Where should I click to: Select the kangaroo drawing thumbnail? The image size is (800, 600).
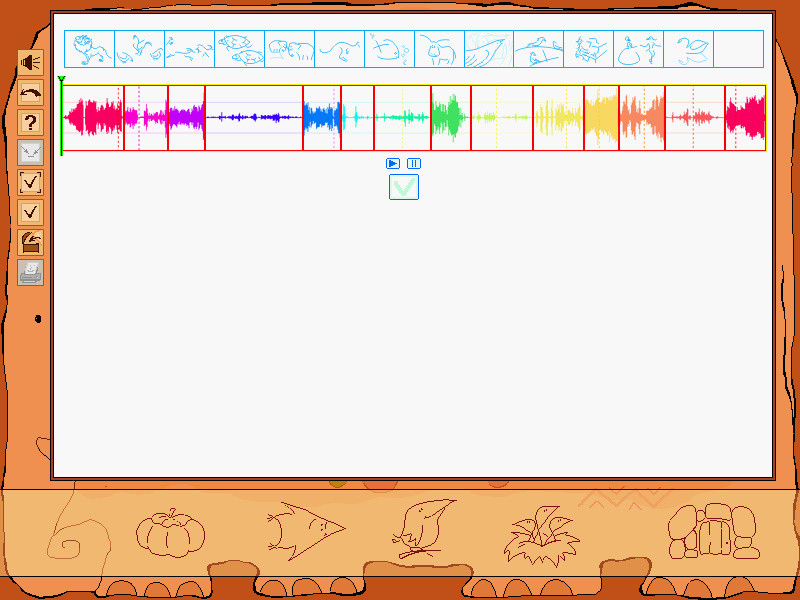(340, 49)
